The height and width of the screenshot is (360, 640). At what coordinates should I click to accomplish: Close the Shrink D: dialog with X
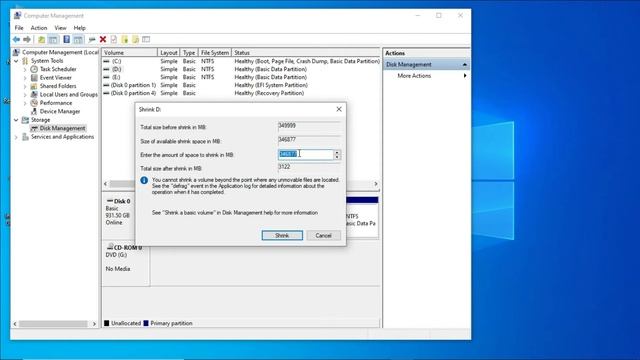[339, 109]
